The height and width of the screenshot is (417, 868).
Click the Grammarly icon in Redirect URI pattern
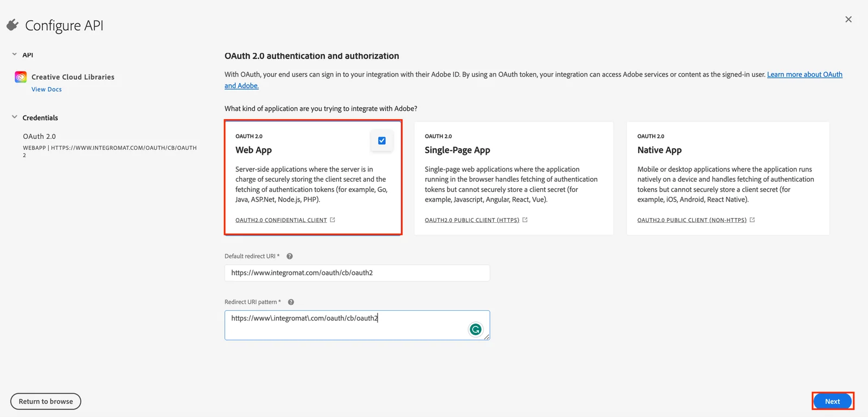pyautogui.click(x=475, y=329)
